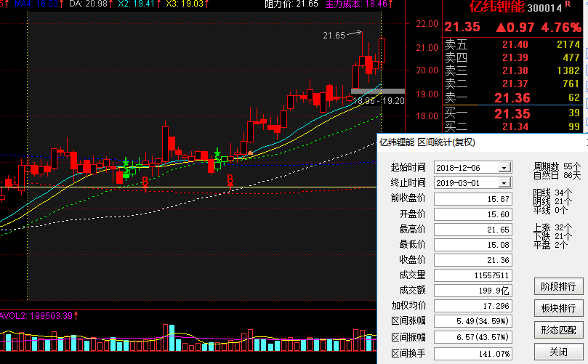Click the 主力成本 18.46 indicator label
The image size is (588, 364).
coord(359,4)
